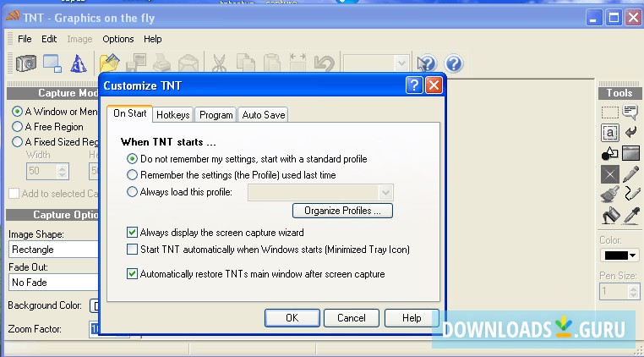Select the paint bucket fill tool

point(611,215)
